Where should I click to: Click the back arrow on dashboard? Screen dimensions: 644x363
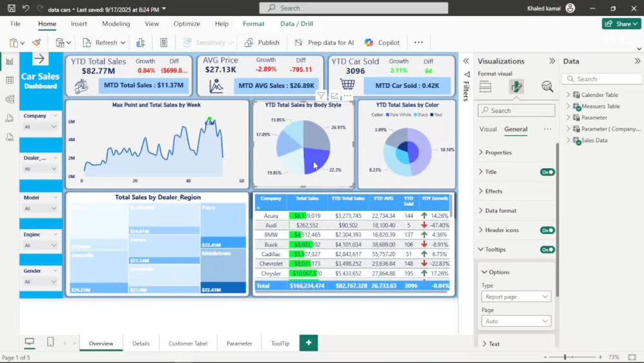[39, 59]
